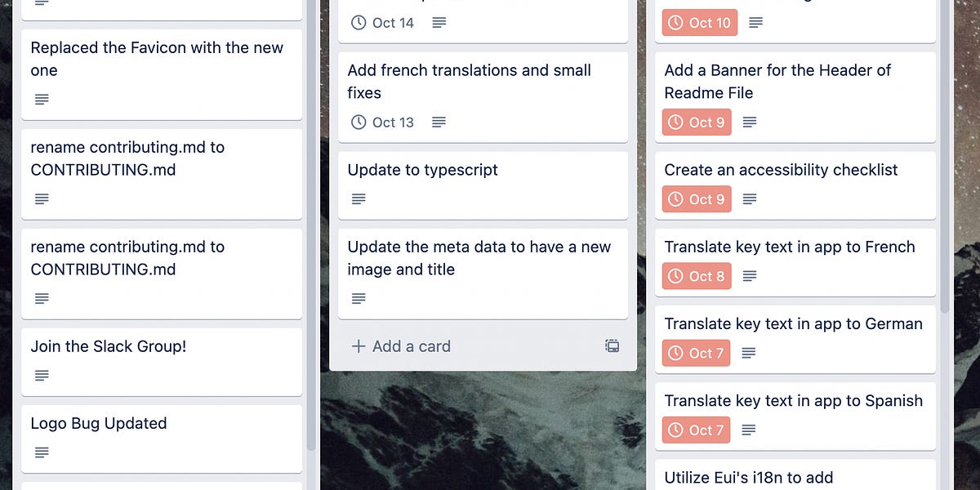Click description icon on "Replaced the Favicon" card
The height and width of the screenshot is (490, 980).
pos(42,99)
